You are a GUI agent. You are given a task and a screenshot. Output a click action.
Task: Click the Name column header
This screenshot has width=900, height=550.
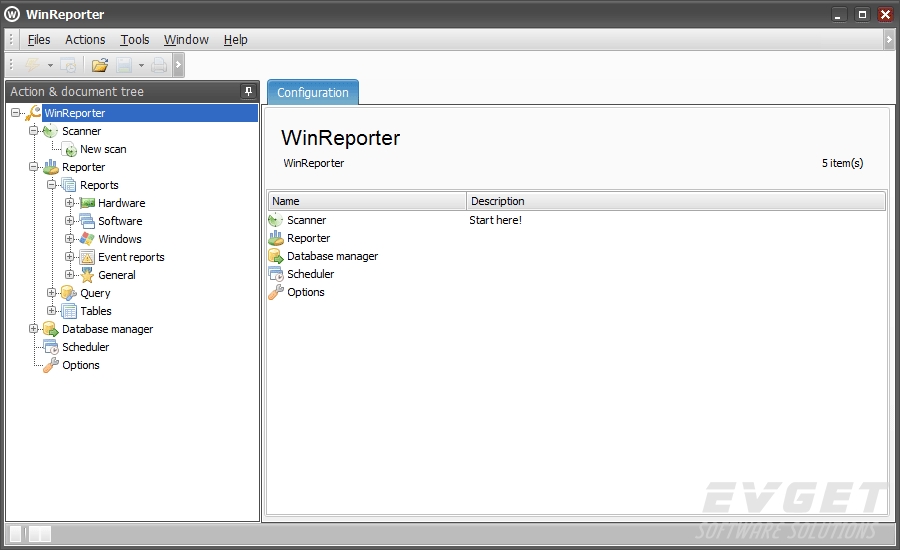click(x=367, y=201)
